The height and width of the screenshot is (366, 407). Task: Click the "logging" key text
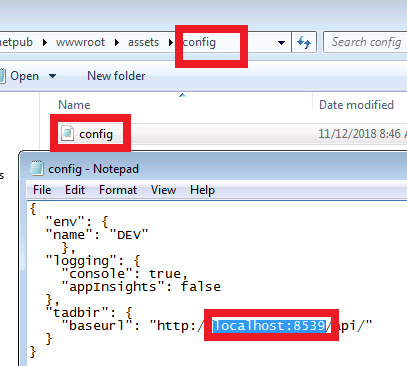[x=81, y=261]
